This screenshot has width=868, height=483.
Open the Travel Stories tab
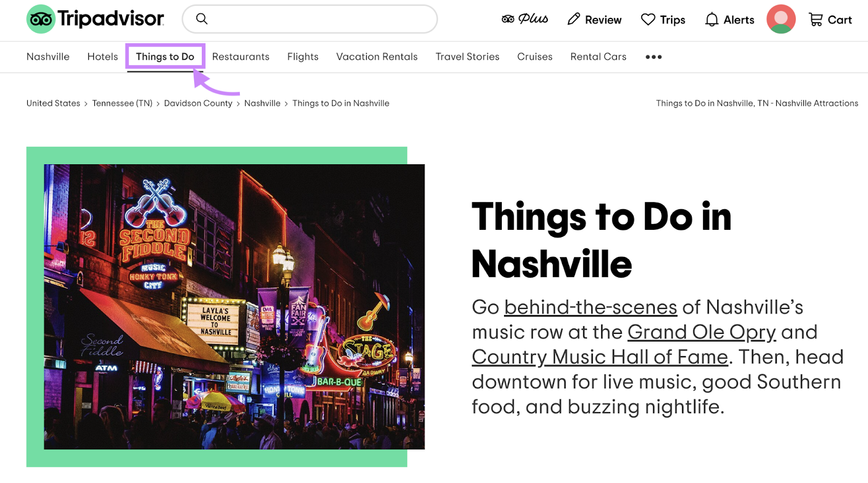(468, 56)
